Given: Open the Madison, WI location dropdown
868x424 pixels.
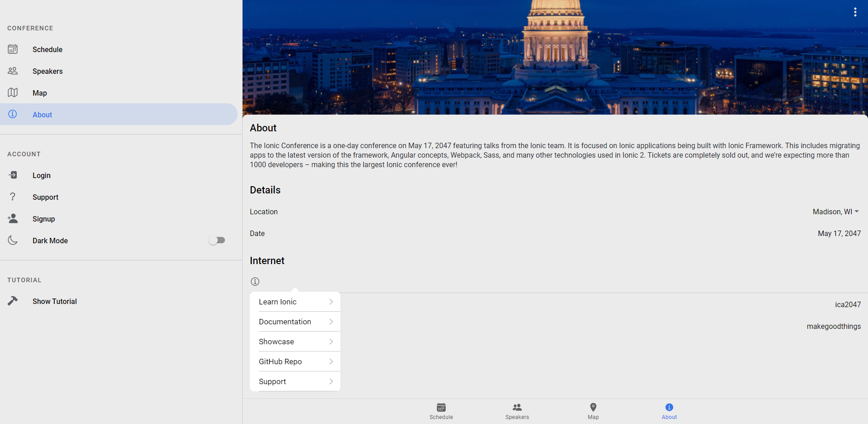Looking at the screenshot, I should click(x=835, y=212).
